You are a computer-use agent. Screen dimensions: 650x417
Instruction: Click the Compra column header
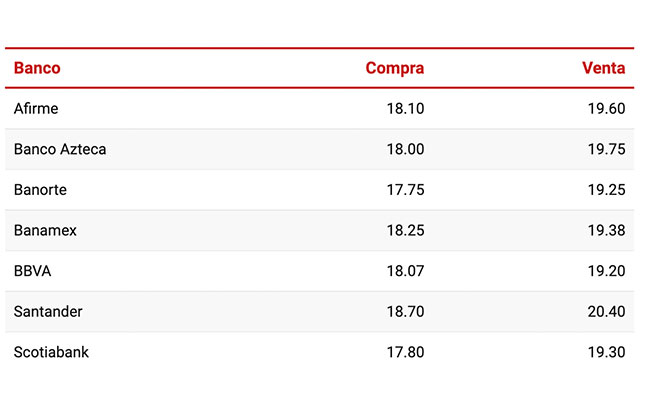point(394,68)
